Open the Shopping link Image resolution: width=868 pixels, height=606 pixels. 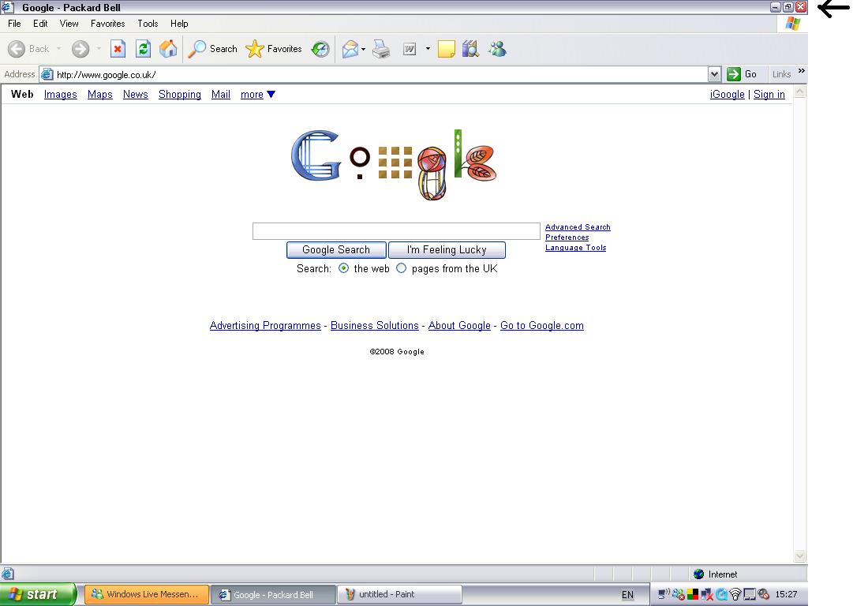180,95
